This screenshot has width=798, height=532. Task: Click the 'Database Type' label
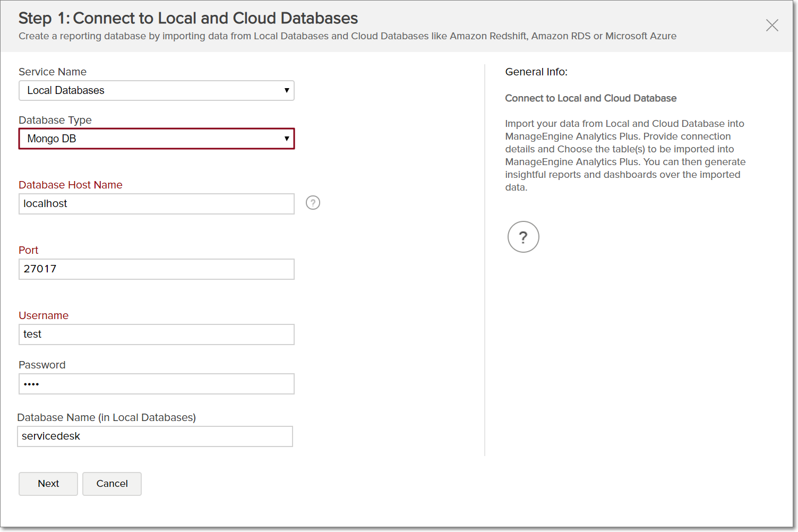point(55,120)
